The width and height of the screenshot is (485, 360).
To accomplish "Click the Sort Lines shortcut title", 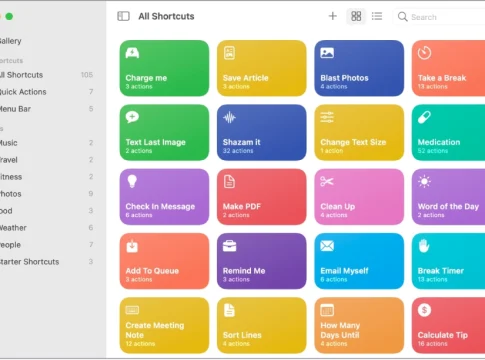I will 242,335.
